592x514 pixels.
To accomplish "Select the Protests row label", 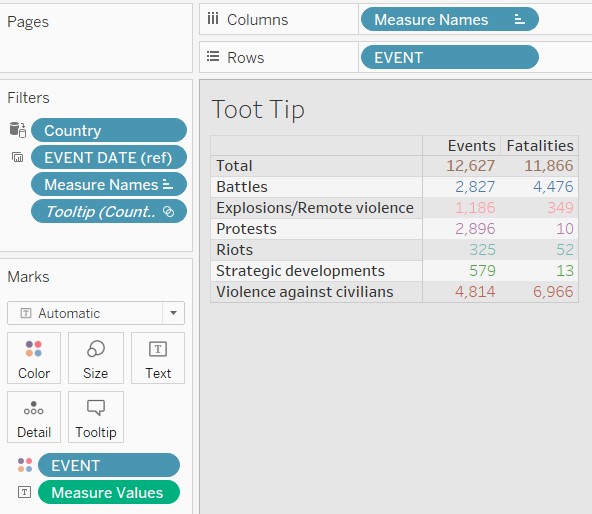I will click(246, 229).
